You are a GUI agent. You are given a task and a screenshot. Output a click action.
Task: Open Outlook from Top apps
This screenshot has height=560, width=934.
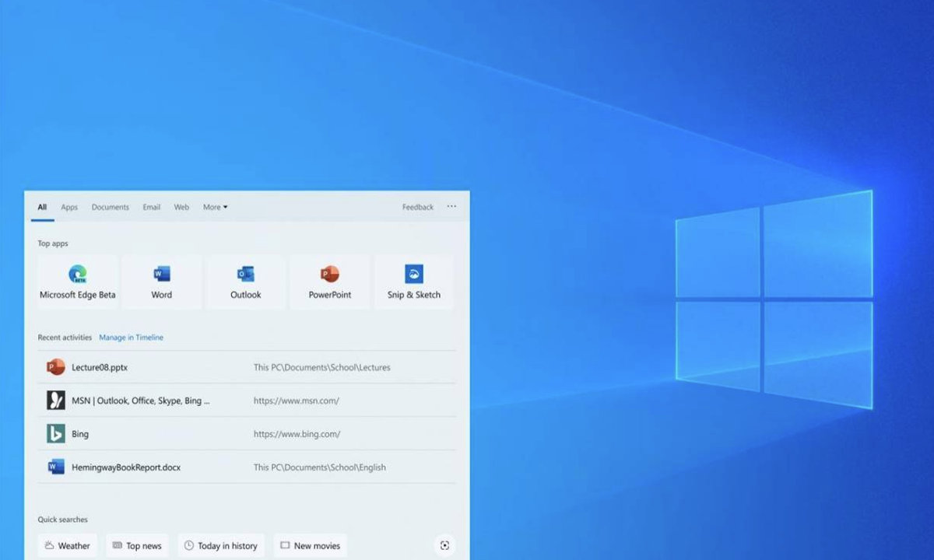[245, 282]
